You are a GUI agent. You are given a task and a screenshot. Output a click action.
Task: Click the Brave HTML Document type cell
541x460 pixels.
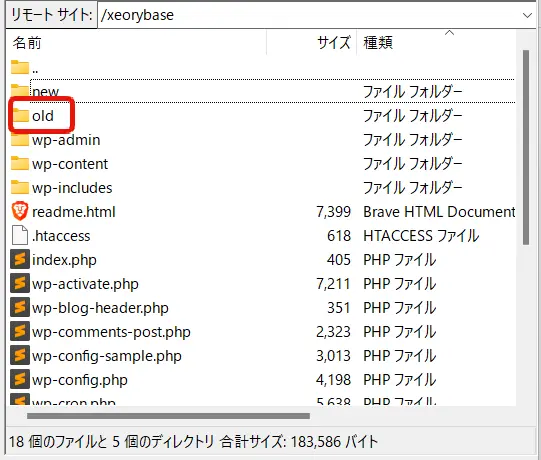click(439, 212)
